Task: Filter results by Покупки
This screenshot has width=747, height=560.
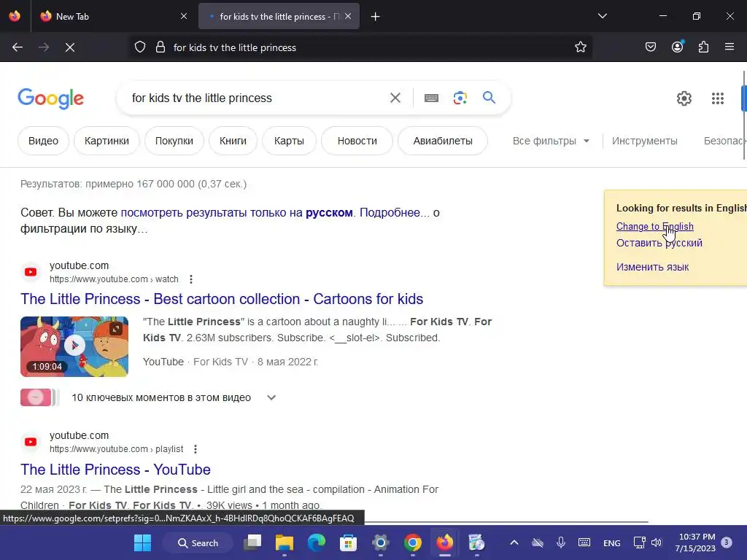Action: pos(174,141)
